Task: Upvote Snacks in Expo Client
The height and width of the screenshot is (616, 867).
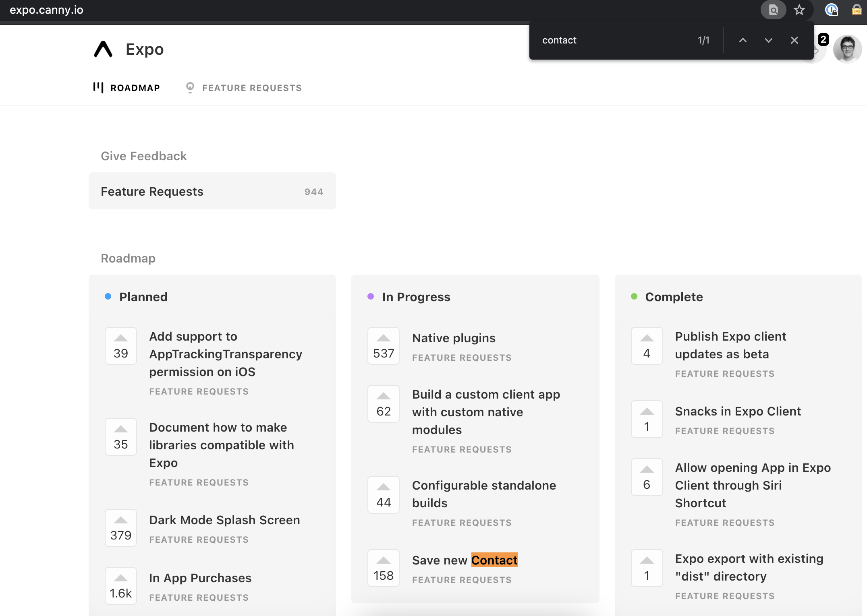Action: coord(646,419)
